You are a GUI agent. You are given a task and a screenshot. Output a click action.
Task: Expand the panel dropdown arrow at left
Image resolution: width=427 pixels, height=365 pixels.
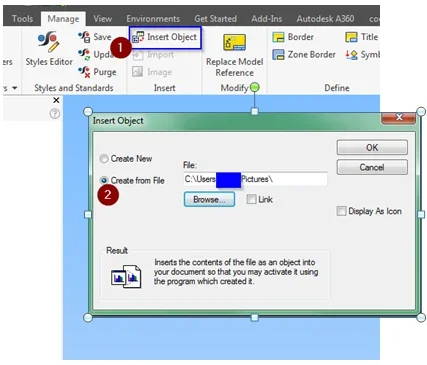(x=15, y=88)
